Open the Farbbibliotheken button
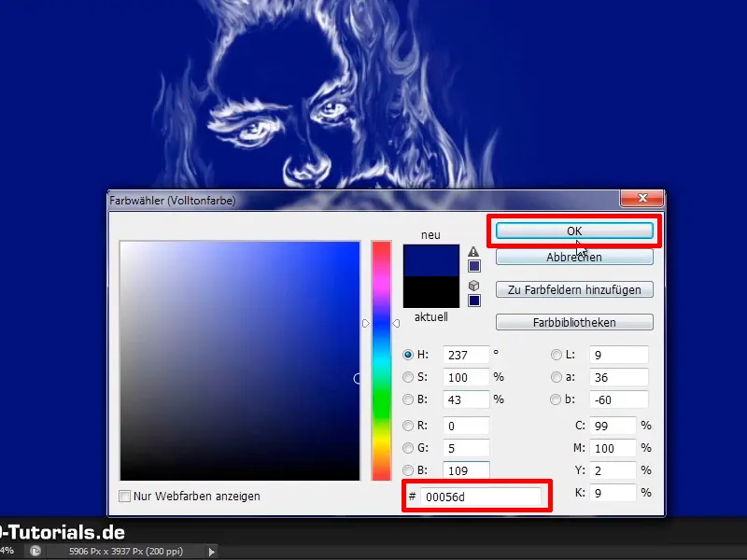747x560 pixels. point(574,322)
